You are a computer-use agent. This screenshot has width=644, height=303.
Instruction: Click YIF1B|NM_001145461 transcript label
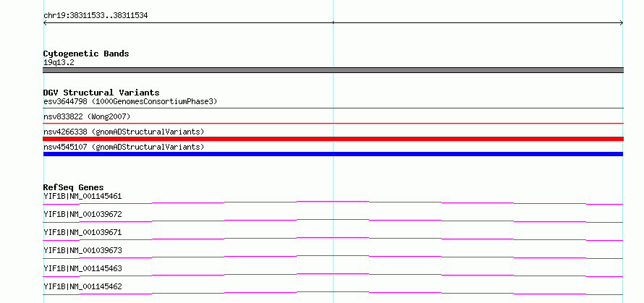pos(82,196)
